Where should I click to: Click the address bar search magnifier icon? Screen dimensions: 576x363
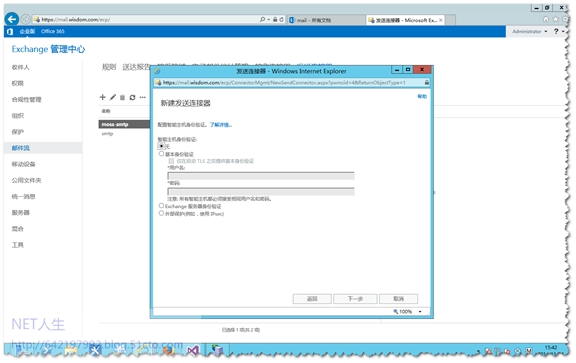click(262, 19)
